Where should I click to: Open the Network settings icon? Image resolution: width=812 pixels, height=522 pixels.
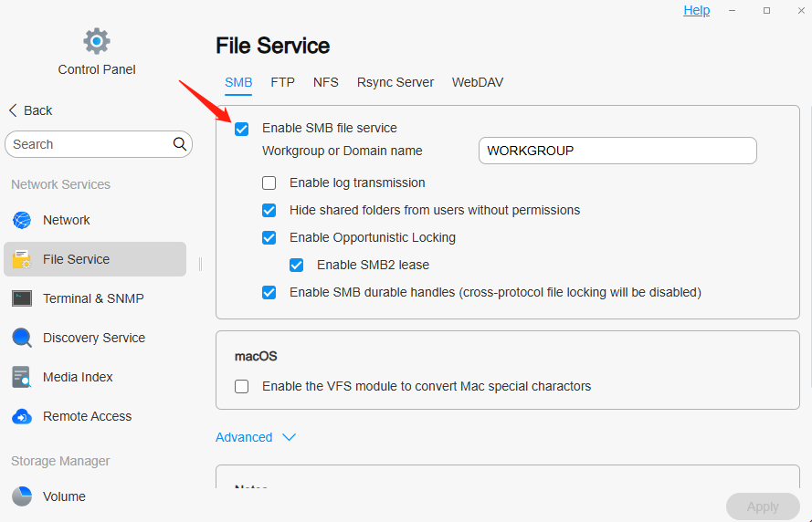[x=22, y=220]
